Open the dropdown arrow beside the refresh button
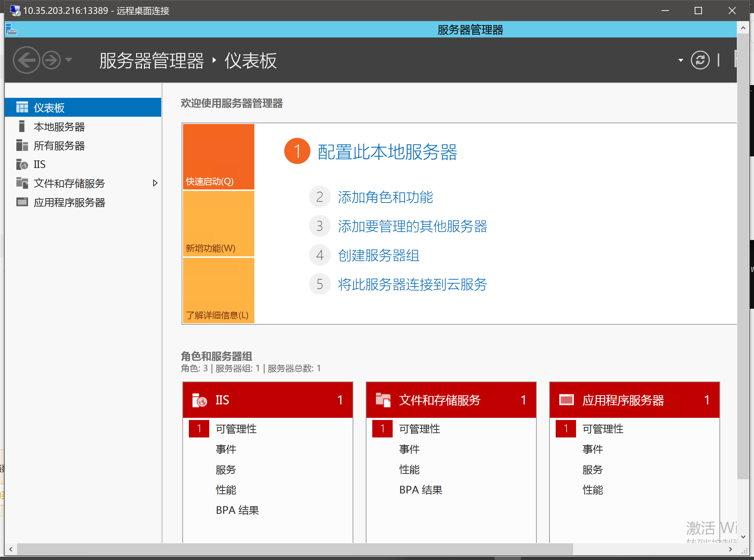Viewport: 754px width, 560px height. 680,60
